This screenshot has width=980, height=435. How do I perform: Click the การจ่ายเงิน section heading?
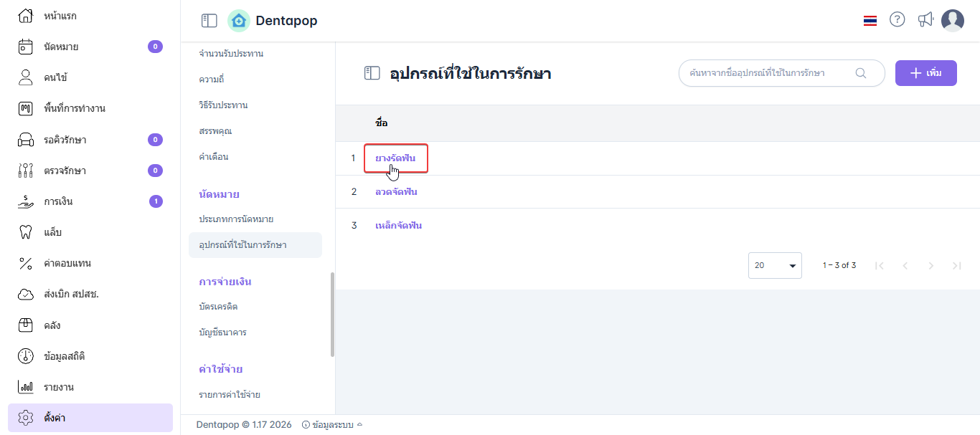225,282
